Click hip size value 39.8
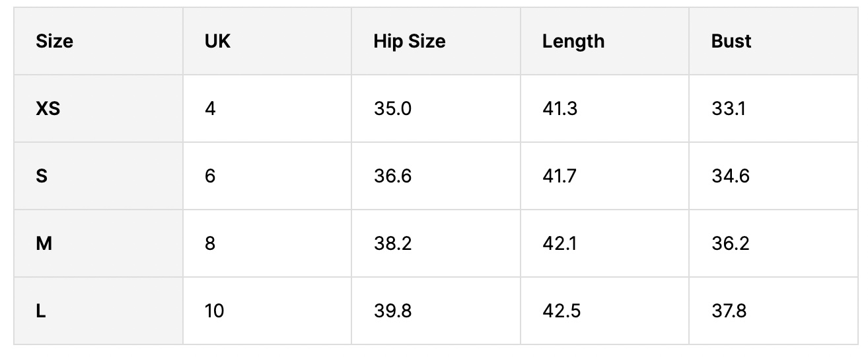 point(392,311)
